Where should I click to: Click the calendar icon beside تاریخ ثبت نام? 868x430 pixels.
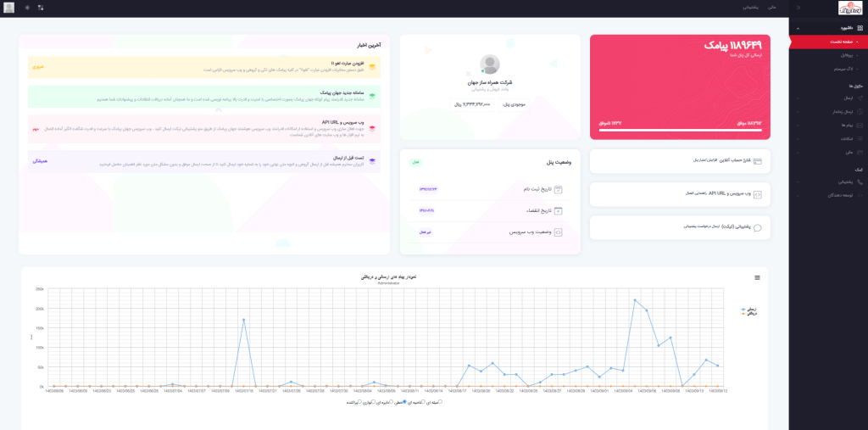point(559,189)
